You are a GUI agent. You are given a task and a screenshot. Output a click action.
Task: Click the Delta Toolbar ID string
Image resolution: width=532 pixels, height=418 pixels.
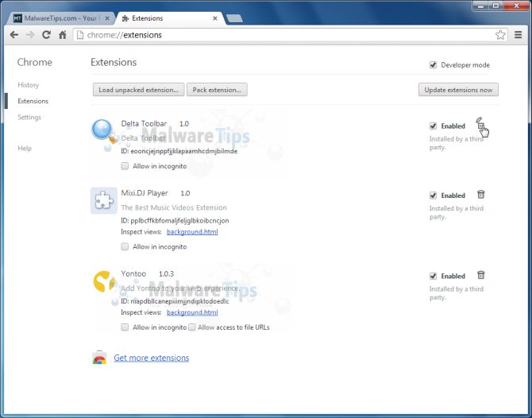point(183,151)
